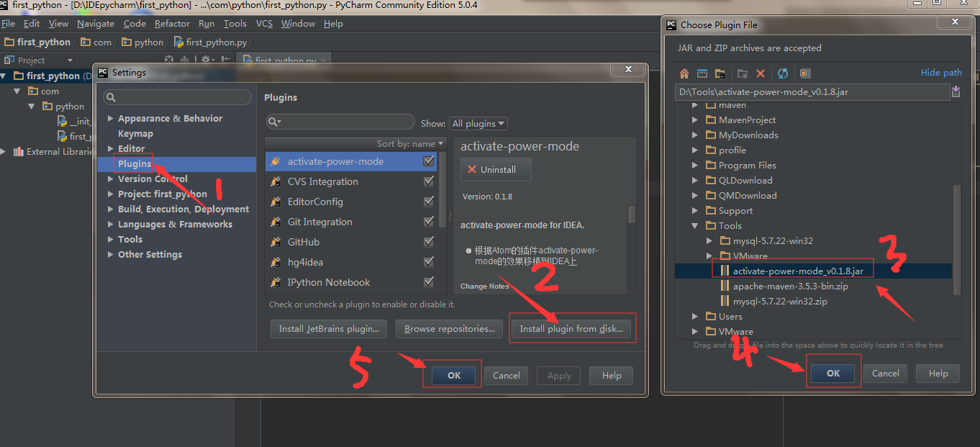Viewport: 980px width, 447px height.
Task: Click the delete icon in the file chooser toolbar
Action: coord(761,73)
